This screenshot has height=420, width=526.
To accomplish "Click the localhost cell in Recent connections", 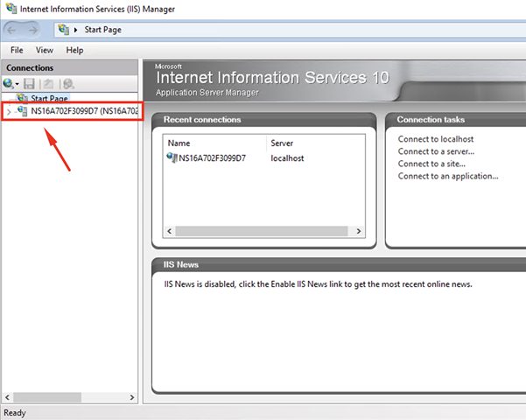I will (x=287, y=158).
